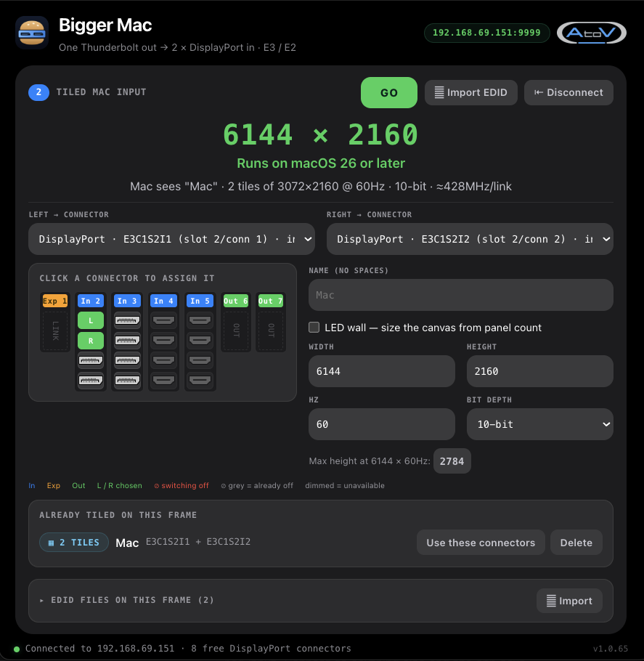Assign the second DisplayPort connector in slot In 3
Image resolution: width=644 pixels, height=661 pixels.
[127, 341]
